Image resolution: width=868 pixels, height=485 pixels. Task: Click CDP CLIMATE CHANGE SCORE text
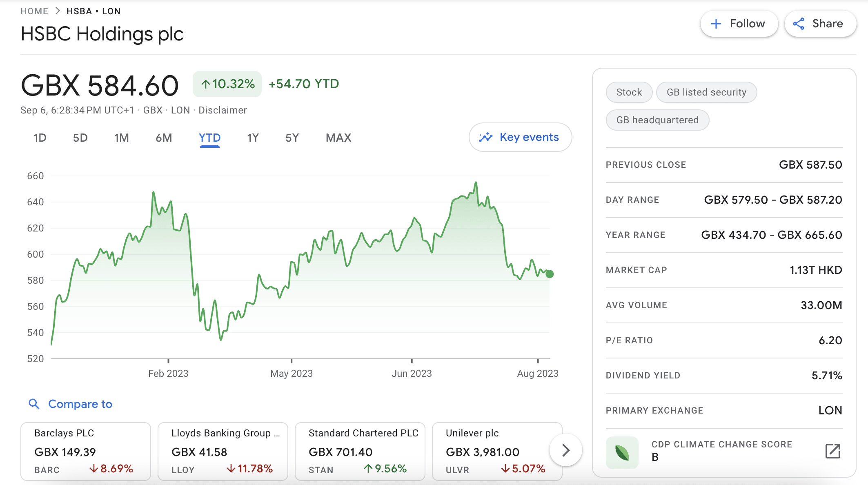pyautogui.click(x=722, y=445)
